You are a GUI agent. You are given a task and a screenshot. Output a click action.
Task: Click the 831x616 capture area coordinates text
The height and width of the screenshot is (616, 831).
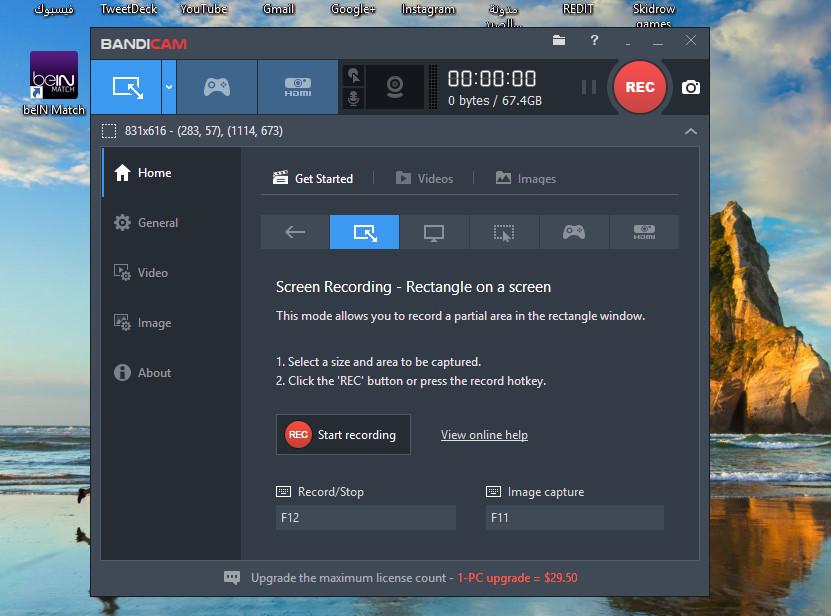[x=204, y=131]
